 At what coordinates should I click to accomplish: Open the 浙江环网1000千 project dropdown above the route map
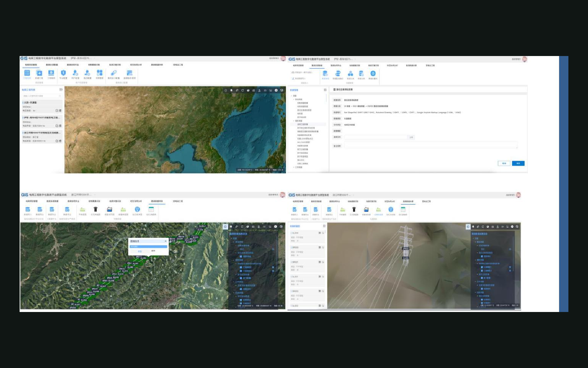click(81, 195)
